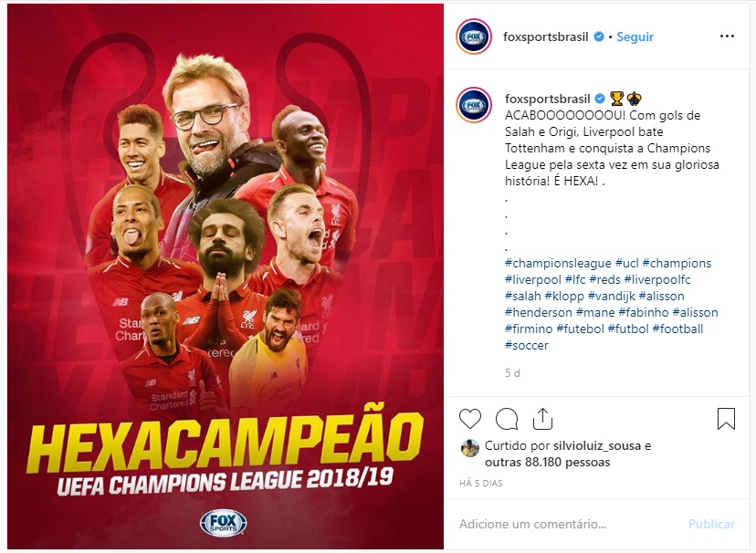This screenshot has height=553, width=756.
Task: Open the #salah hashtag
Action: (522, 297)
